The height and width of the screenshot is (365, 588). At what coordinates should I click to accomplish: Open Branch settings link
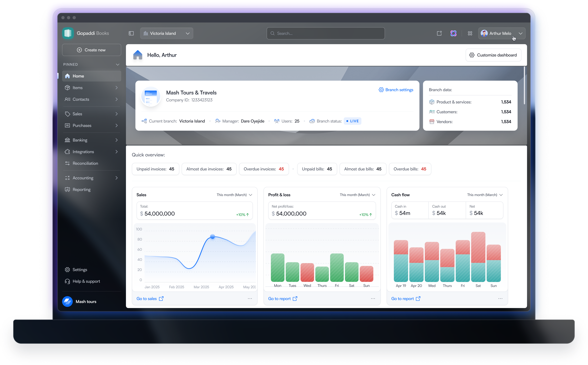tap(396, 90)
